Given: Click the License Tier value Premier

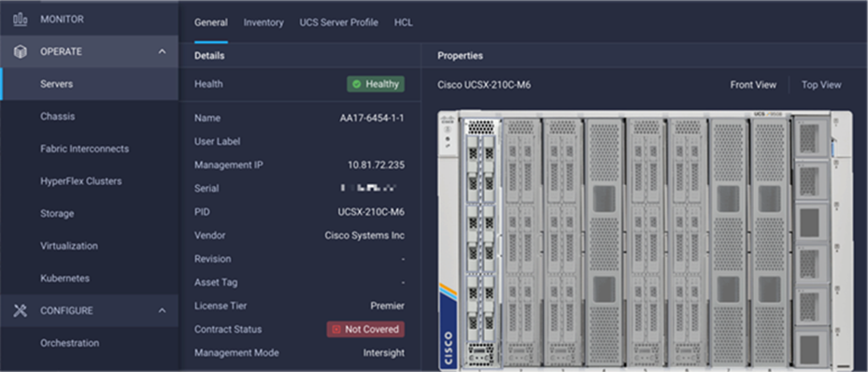Looking at the screenshot, I should click(x=388, y=306).
